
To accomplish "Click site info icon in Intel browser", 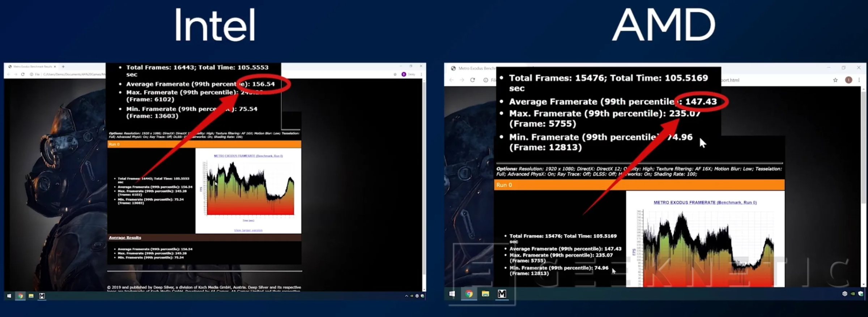I will click(31, 74).
